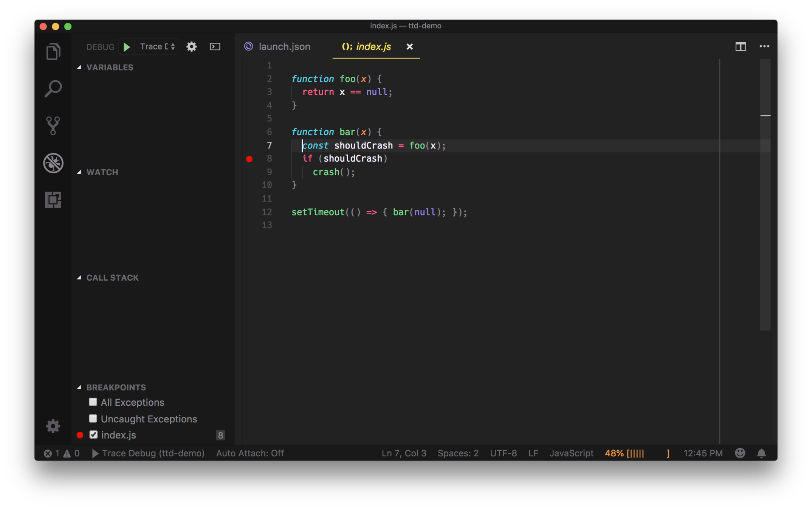Viewport: 812px width, 510px height.
Task: Open the Debug Console icon
Action: (x=215, y=47)
